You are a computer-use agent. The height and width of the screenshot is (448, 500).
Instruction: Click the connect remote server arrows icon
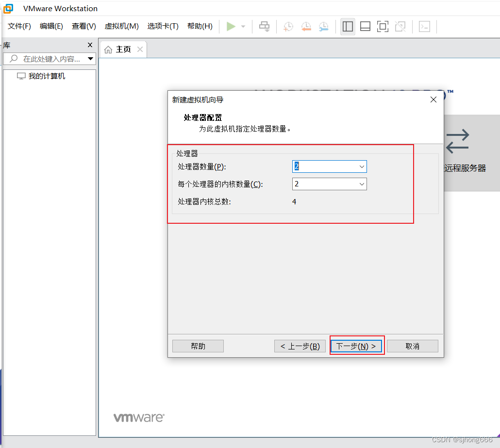coord(458,141)
